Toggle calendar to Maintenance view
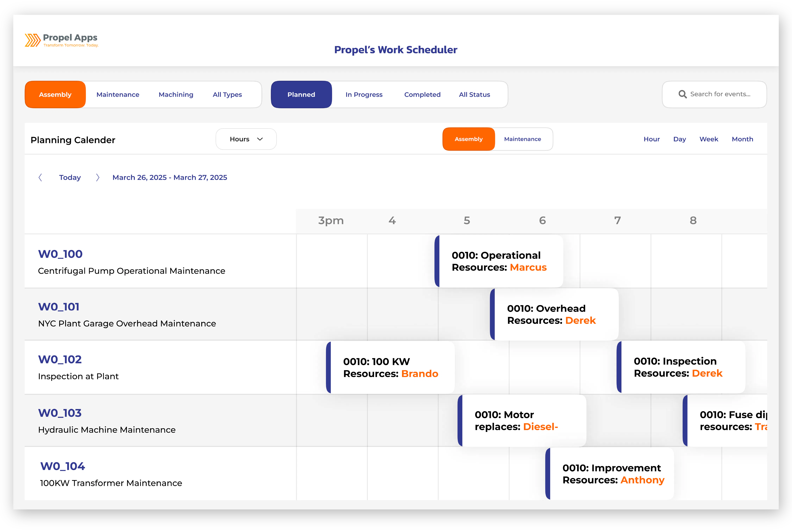The height and width of the screenshot is (532, 792). 522,139
